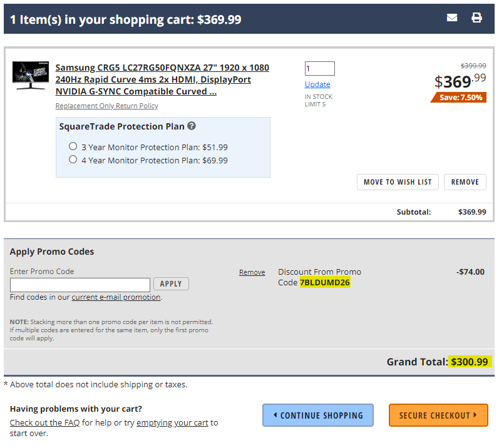Open the current e-mail promotion link

[x=116, y=297]
